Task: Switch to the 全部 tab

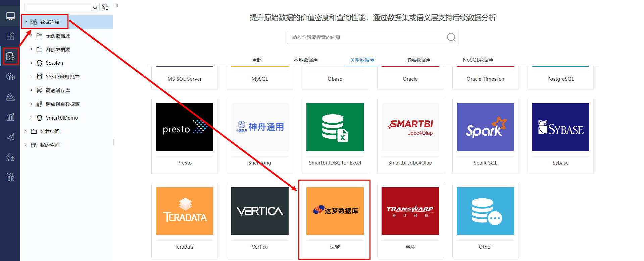Action: pyautogui.click(x=257, y=60)
